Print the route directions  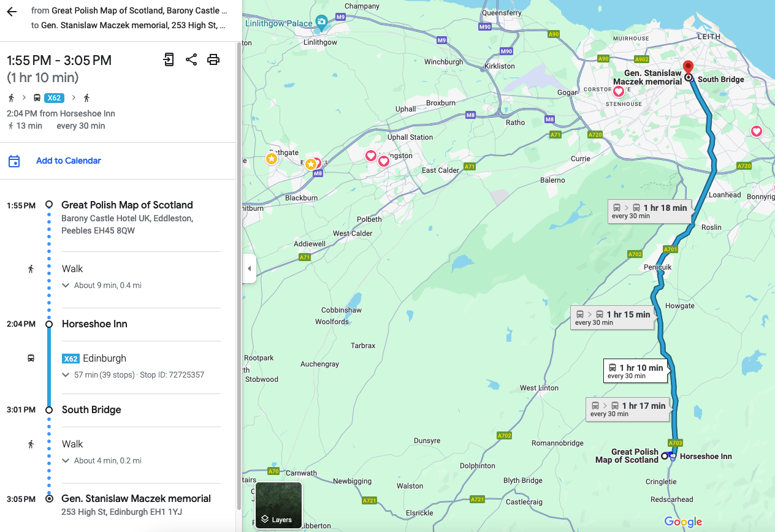[x=213, y=59]
